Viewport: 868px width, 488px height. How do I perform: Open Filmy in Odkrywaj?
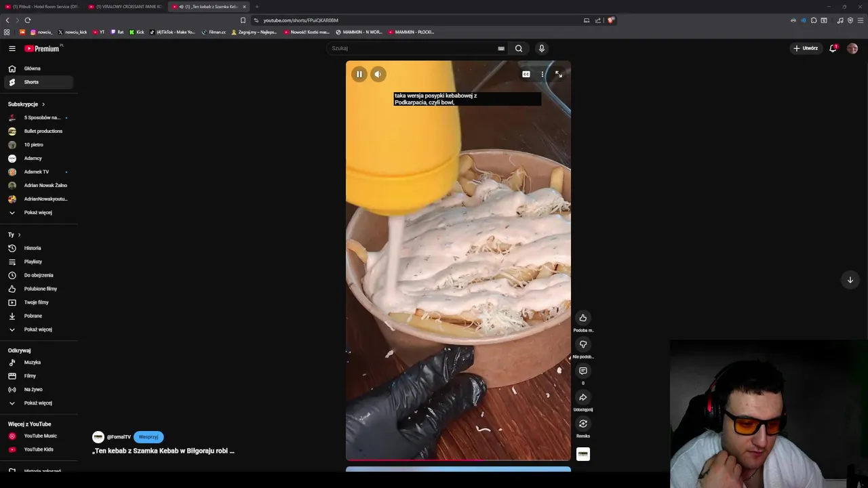(x=39, y=376)
